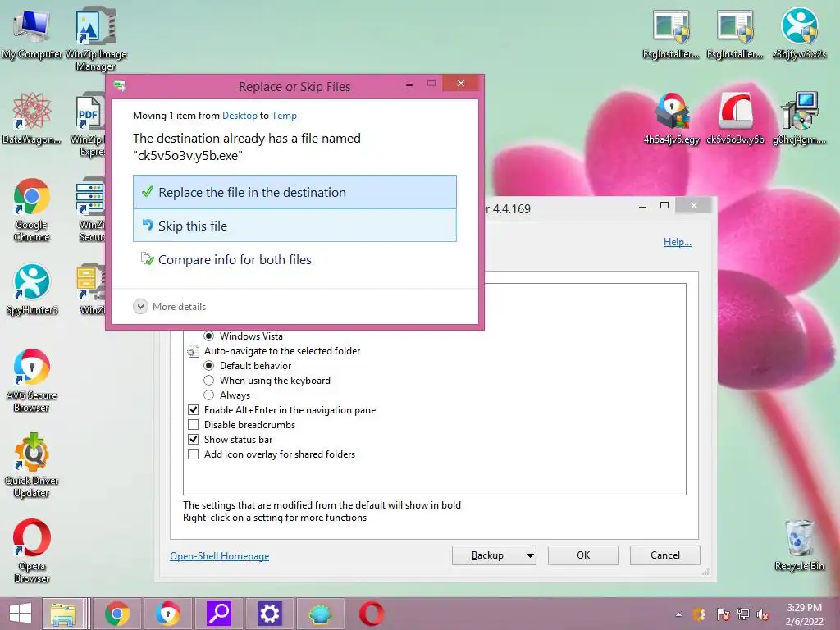Open Backup dropdown arrow
Screen dimensions: 840x630
click(530, 555)
